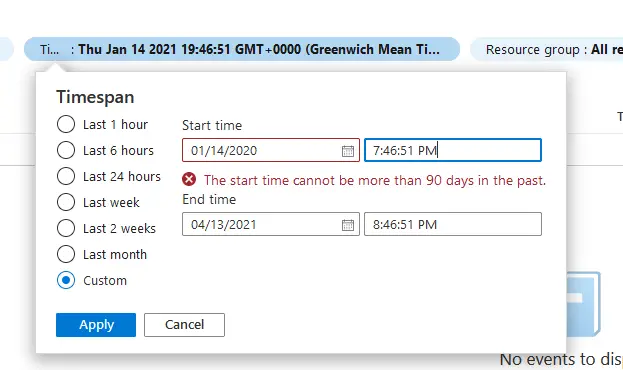Open the end date calendar picker icon
This screenshot has width=623, height=370.
coord(348,225)
